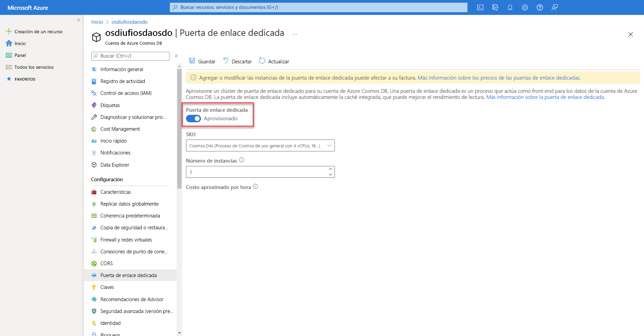Click the Firewall y redes virtuales icon
This screenshot has width=644, height=336.
point(94,240)
